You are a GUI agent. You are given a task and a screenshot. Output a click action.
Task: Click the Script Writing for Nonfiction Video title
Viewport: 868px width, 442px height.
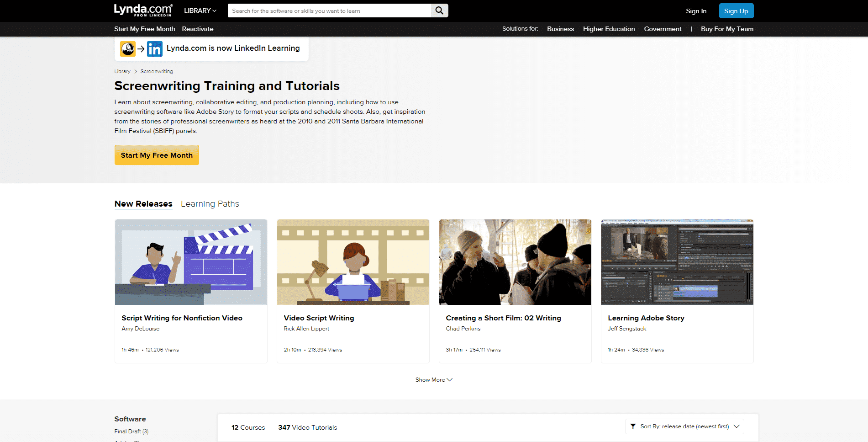[x=182, y=318]
